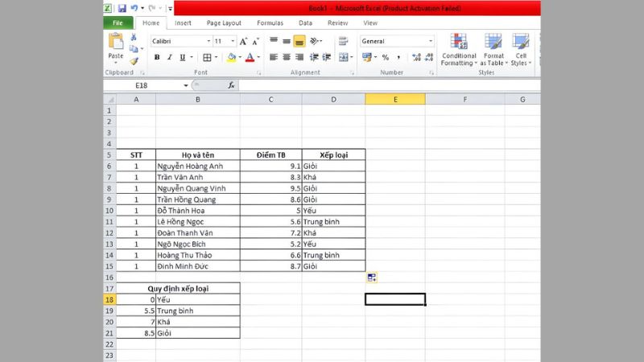
Task: Open the Clipboard pane launcher
Action: pos(142,73)
